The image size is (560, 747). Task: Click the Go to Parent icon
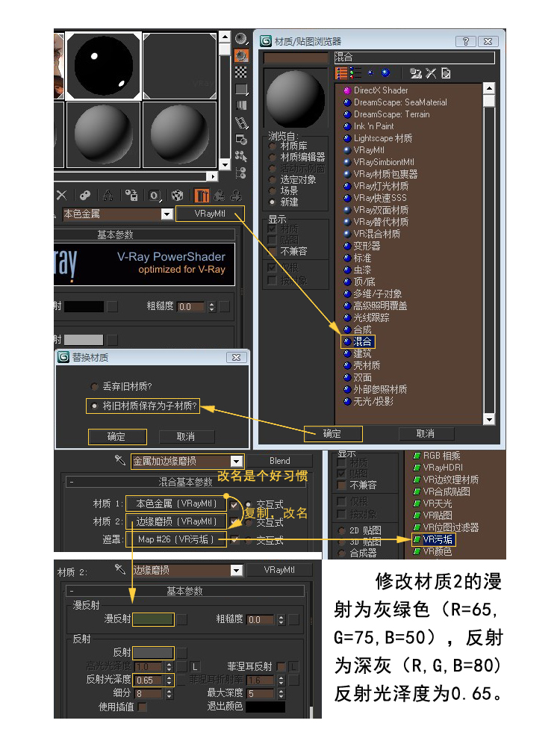[219, 195]
